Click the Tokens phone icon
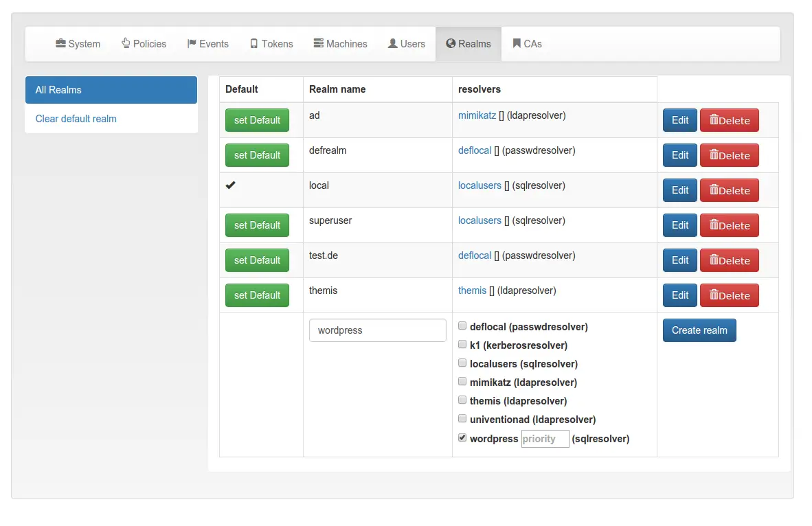The width and height of the screenshot is (812, 526). click(253, 43)
